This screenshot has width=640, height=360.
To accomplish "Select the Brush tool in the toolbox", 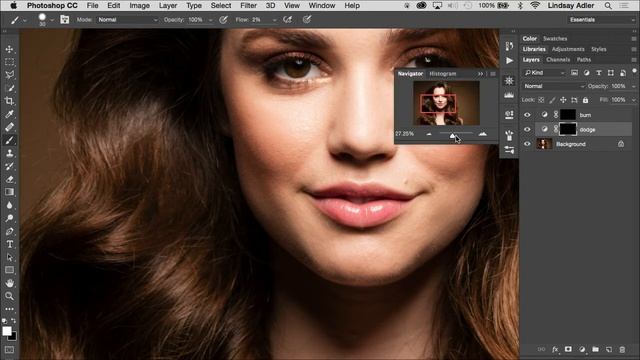I will point(9,140).
